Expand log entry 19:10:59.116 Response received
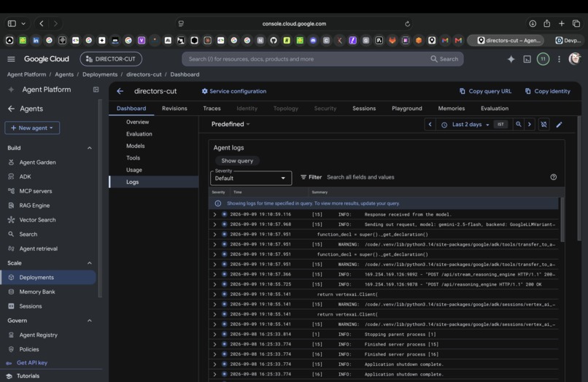The height and width of the screenshot is (382, 588). point(215,214)
